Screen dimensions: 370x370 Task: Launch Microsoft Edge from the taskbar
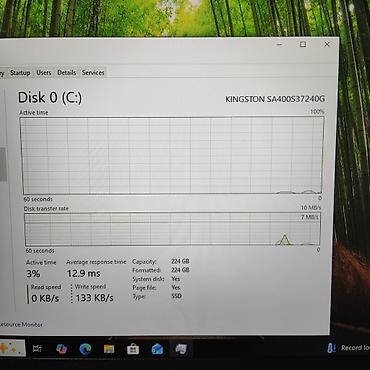click(x=85, y=349)
